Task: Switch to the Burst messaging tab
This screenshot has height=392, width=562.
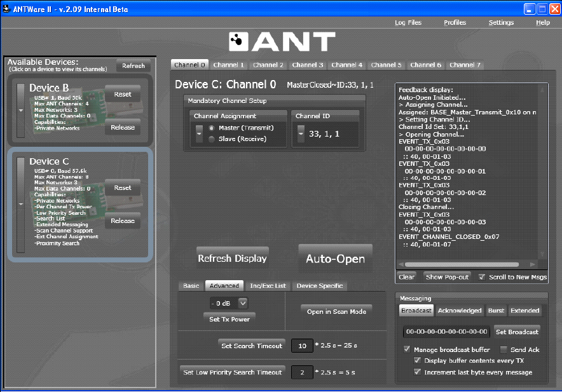Action: click(x=496, y=310)
